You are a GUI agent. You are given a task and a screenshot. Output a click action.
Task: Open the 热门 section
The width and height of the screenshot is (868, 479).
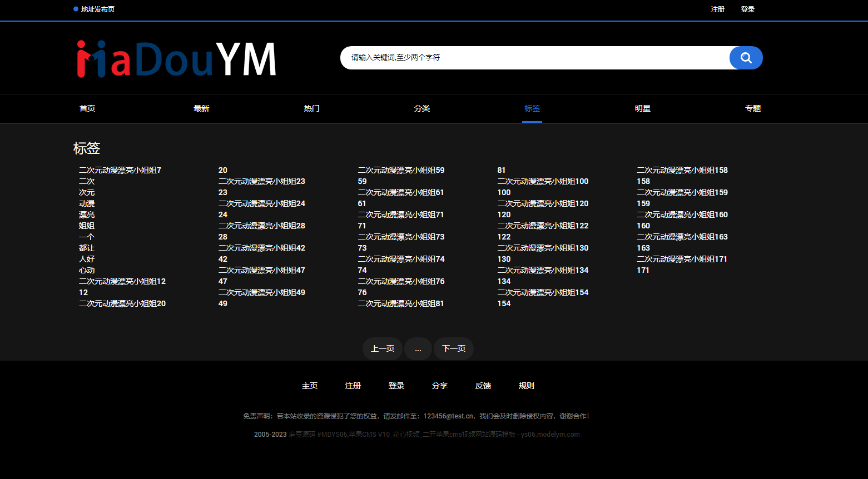pos(311,108)
